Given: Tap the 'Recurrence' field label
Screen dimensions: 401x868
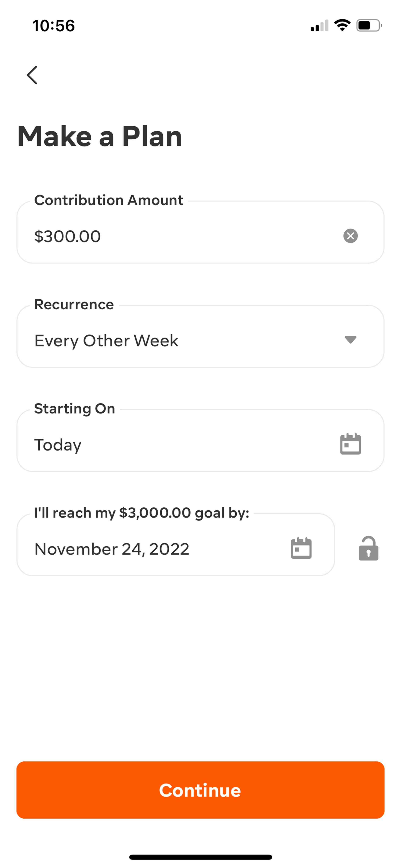Looking at the screenshot, I should click(74, 304).
